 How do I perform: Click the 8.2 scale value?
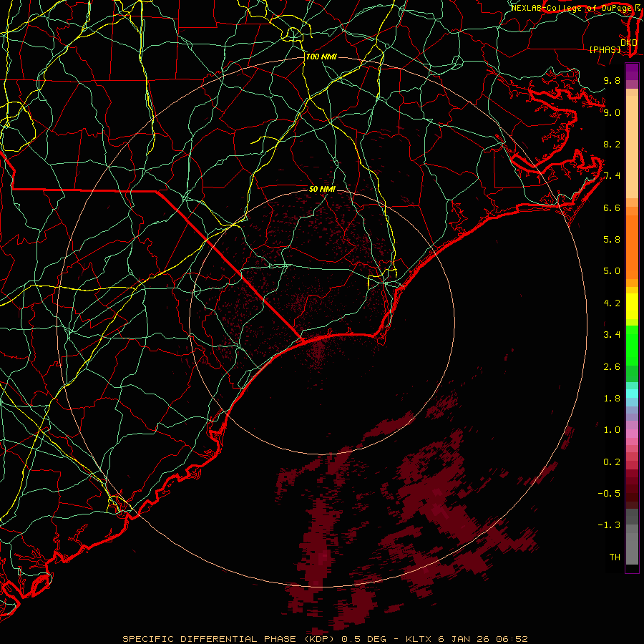[612, 144]
